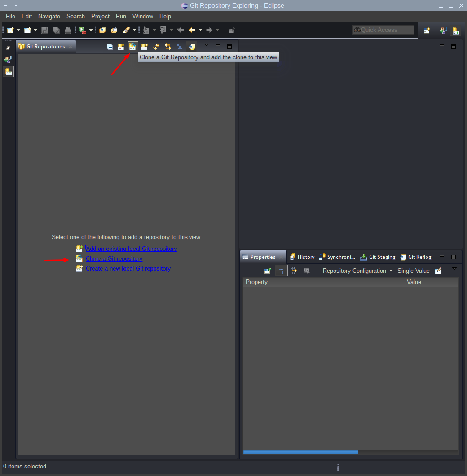Viewport: 467px width, 476px height.
Task: Open the Window menu
Action: [142, 17]
